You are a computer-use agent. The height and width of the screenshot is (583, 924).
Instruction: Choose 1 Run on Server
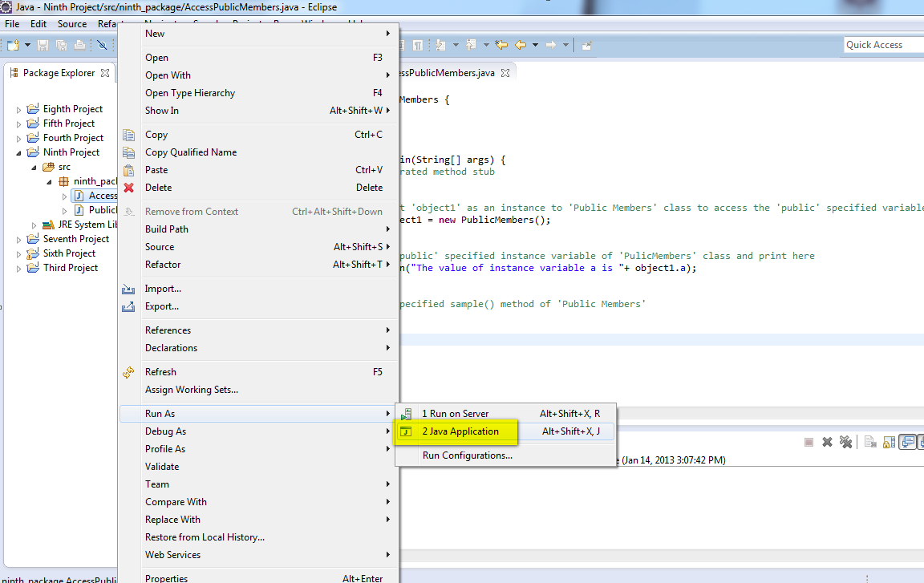(x=505, y=414)
